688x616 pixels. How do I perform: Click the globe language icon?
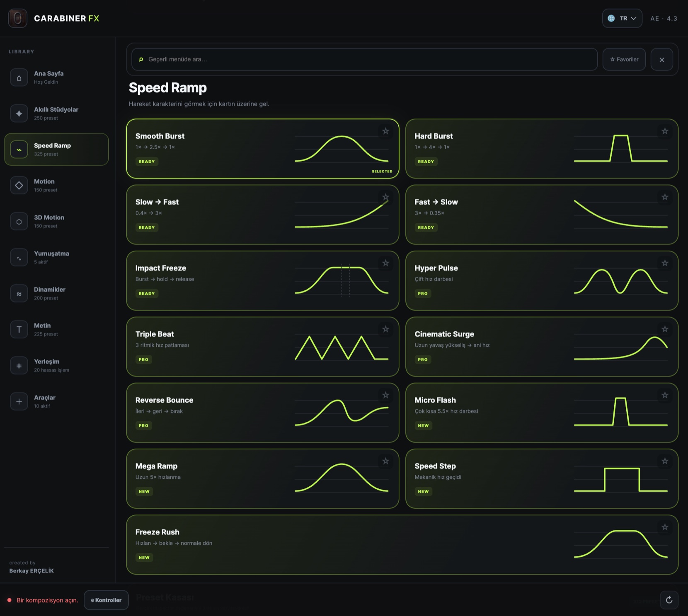611,18
